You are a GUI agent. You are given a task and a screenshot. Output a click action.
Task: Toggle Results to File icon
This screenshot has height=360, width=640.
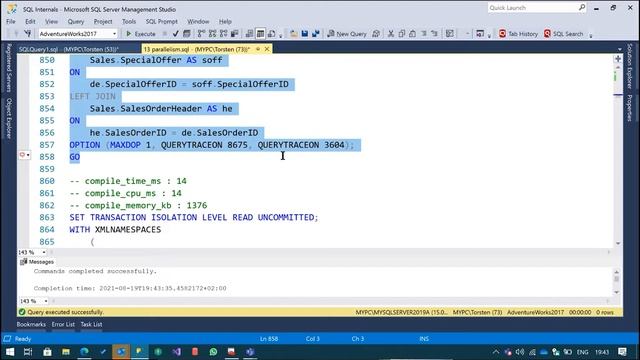click(x=272, y=34)
